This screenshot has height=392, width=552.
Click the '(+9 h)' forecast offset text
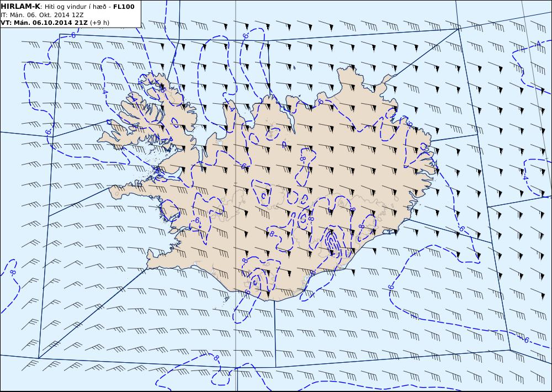coord(99,23)
